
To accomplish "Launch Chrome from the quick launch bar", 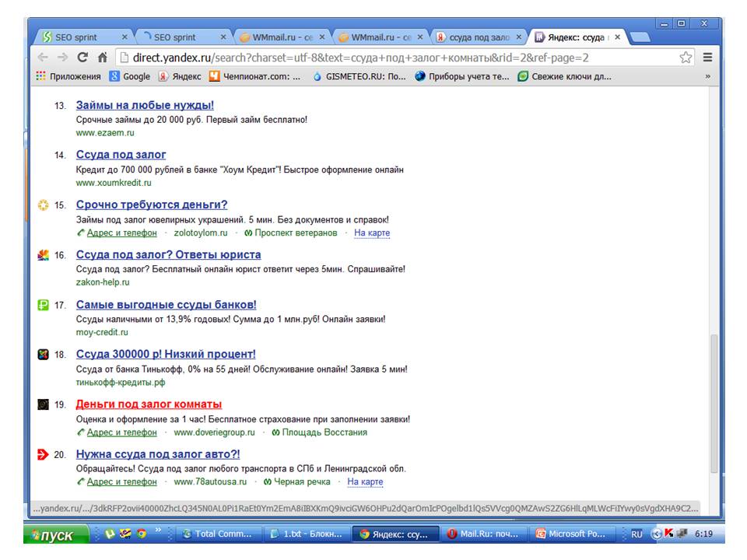I will click(x=142, y=534).
